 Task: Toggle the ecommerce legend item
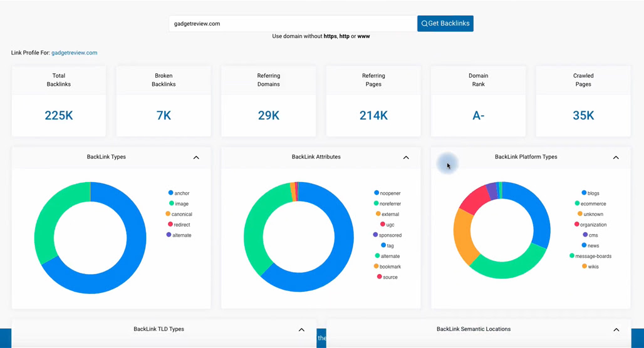pyautogui.click(x=590, y=203)
